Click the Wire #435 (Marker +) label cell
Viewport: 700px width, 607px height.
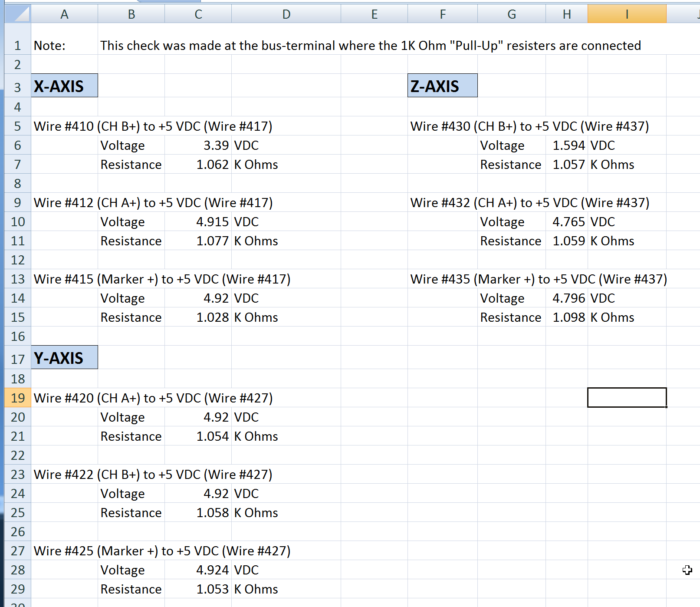[442, 279]
